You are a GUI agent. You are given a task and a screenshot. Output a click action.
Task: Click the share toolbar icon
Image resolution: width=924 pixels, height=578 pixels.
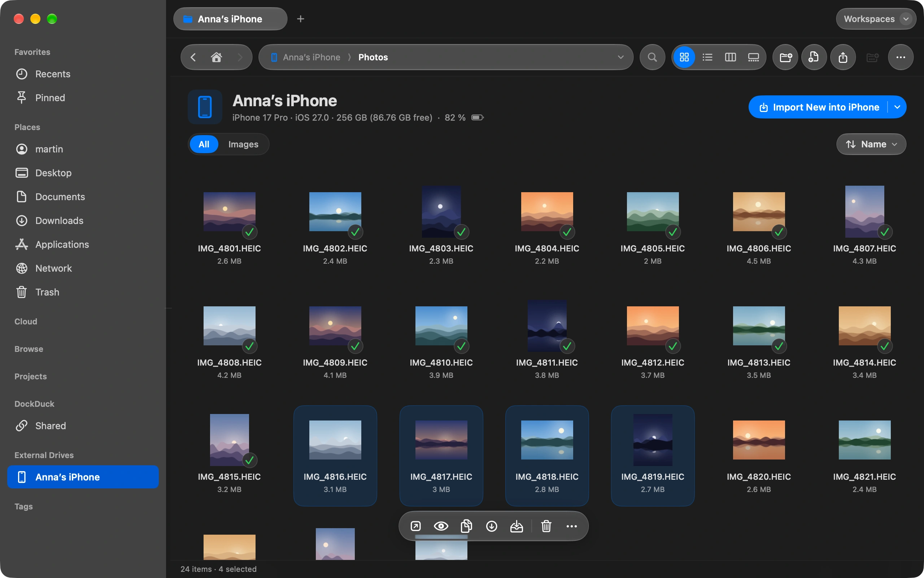(x=843, y=57)
